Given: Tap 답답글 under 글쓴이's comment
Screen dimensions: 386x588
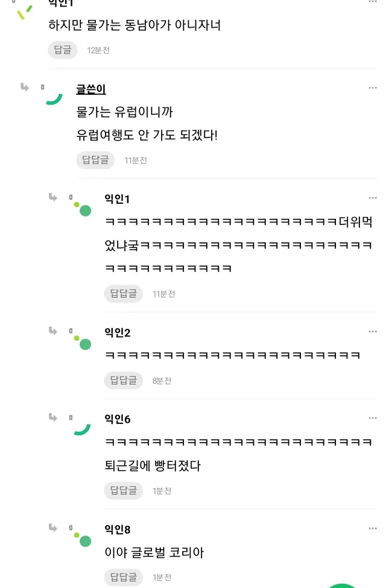Looking at the screenshot, I should (95, 160).
